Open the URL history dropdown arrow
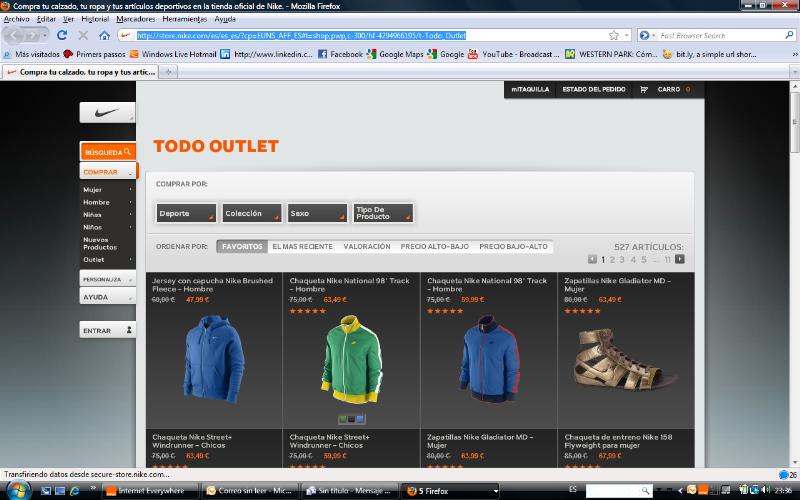The width and height of the screenshot is (800, 500). tap(627, 35)
